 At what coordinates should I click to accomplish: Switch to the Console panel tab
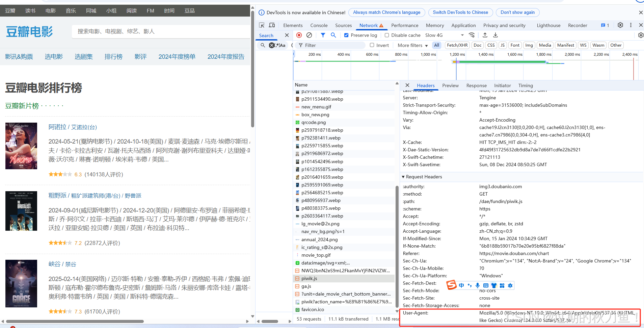click(x=319, y=25)
